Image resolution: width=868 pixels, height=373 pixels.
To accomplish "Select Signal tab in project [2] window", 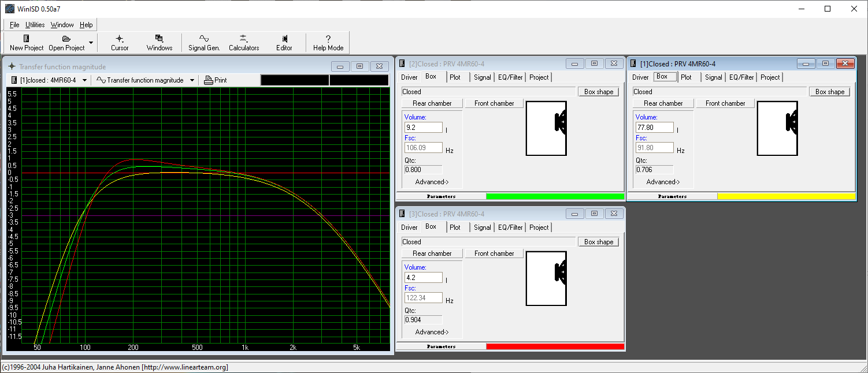I will point(483,77).
